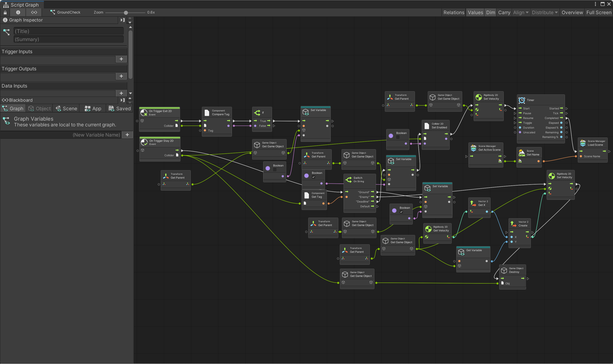Select the Switch On String node icon
This screenshot has height=364, width=613.
click(348, 180)
